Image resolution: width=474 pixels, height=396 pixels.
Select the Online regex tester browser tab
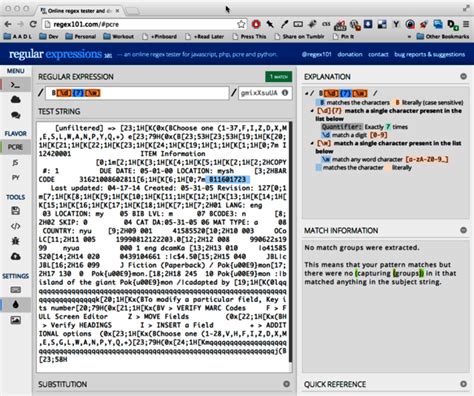[x=79, y=11]
